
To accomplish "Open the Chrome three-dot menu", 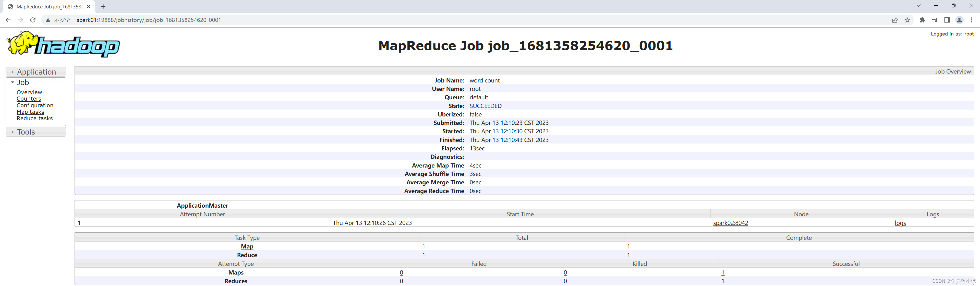I will [972, 20].
